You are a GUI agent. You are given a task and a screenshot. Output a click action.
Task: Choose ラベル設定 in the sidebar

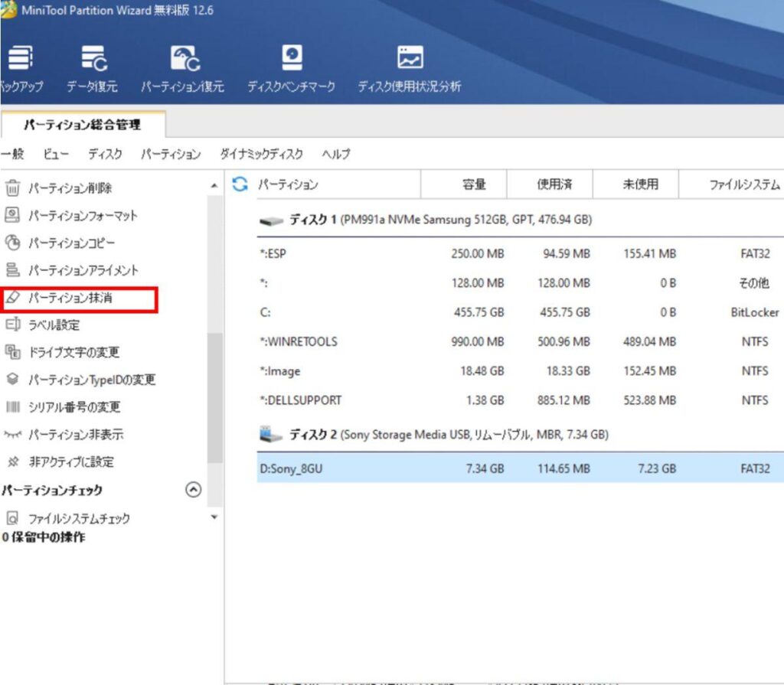click(54, 325)
